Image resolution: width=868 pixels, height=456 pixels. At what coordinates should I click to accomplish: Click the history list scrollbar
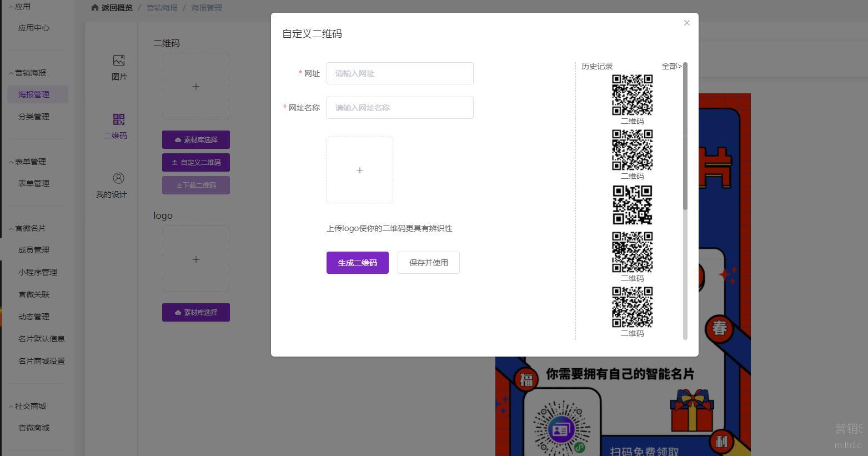[x=685, y=136]
